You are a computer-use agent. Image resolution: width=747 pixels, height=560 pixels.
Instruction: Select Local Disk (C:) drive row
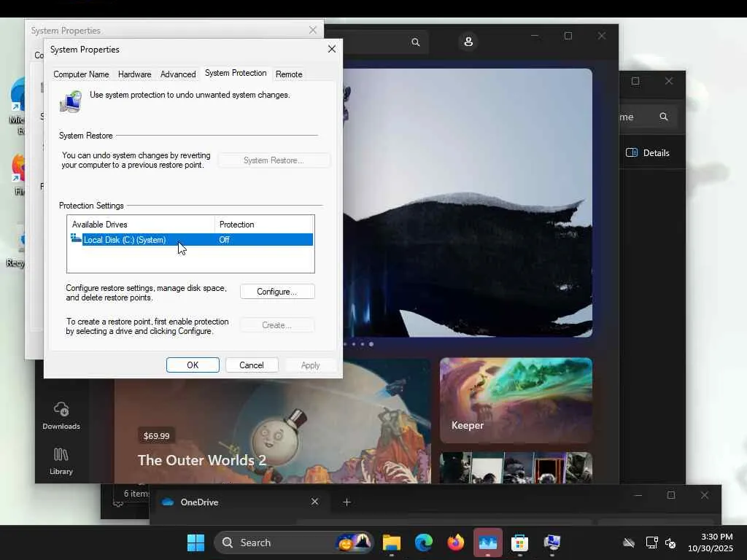click(125, 240)
